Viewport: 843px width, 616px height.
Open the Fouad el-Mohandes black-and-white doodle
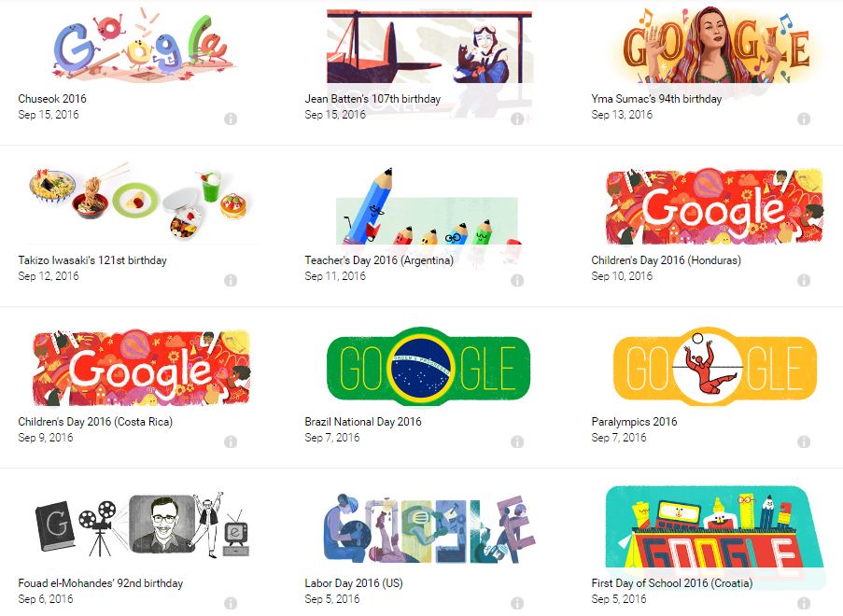click(x=143, y=526)
